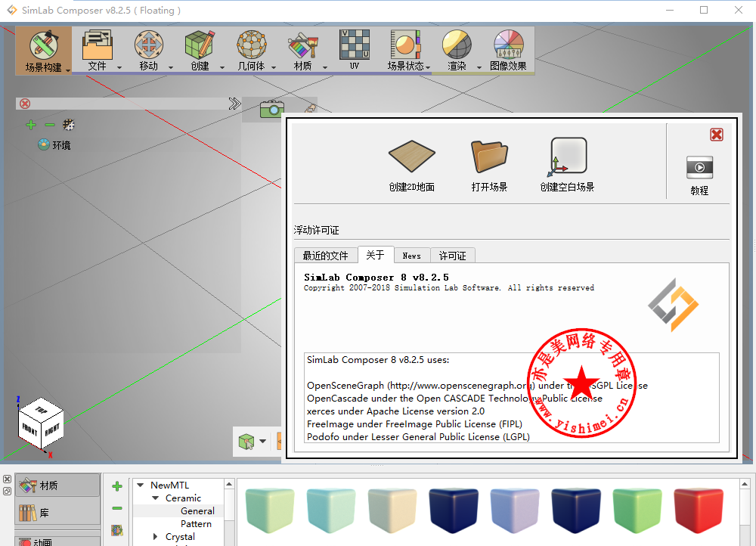Click the green cube icon on viewport toolbar
The height and width of the screenshot is (546, 756).
(x=246, y=441)
